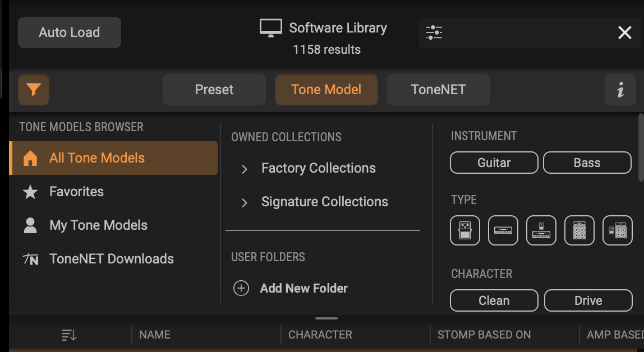Expand the Signature Collections chevron
The width and height of the screenshot is (644, 352).
[x=245, y=202]
